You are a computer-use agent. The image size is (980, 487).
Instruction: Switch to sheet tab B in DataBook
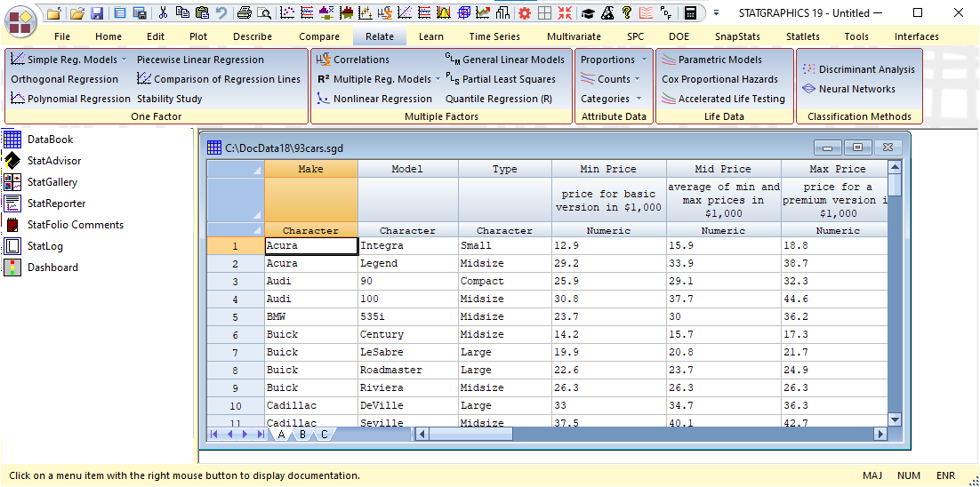click(303, 435)
